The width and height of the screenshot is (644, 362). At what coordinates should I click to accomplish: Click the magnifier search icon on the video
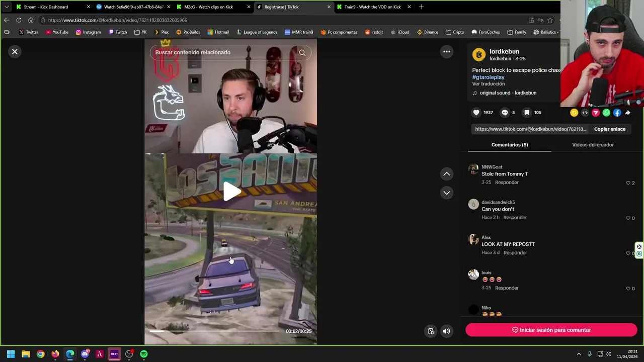click(302, 52)
